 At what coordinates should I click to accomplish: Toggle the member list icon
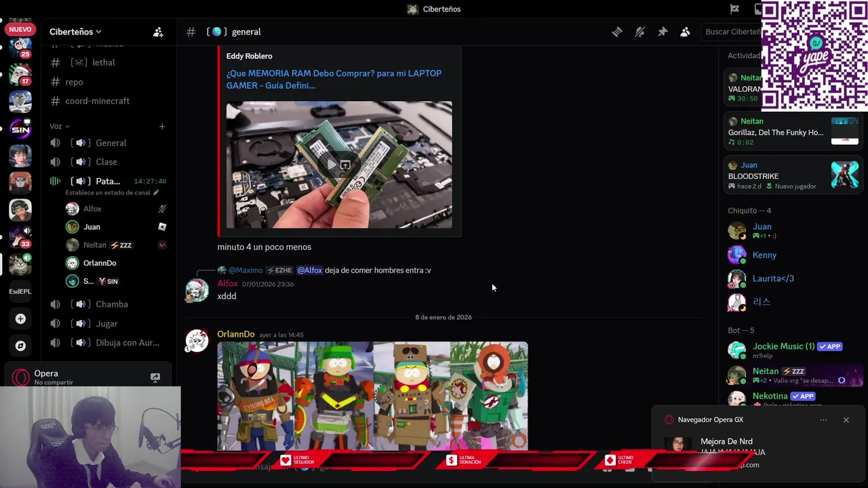click(x=685, y=32)
